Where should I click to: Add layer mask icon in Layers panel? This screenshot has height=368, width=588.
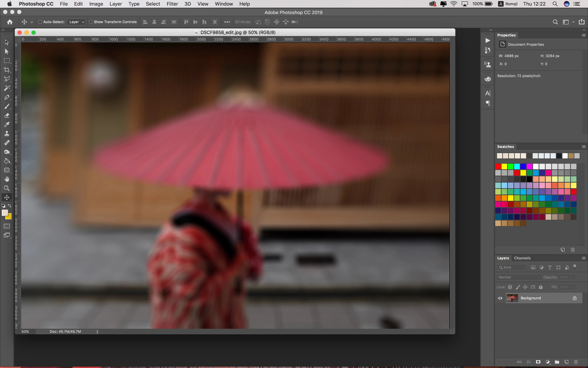coord(538,362)
